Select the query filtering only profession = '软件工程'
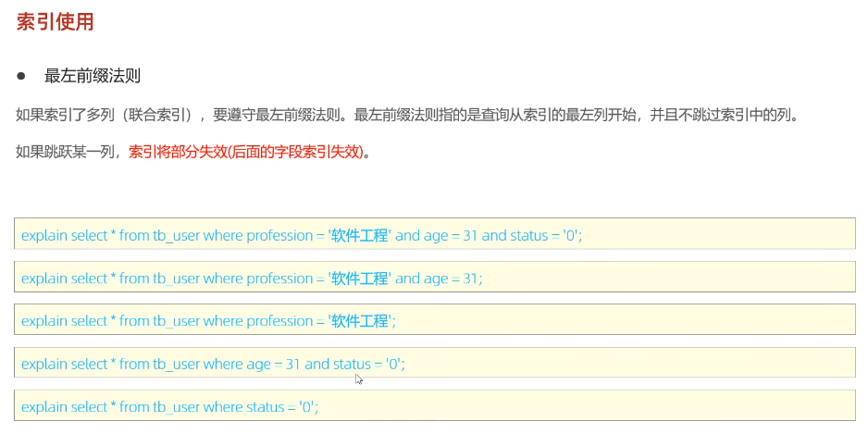This screenshot has height=434, width=868. coord(435,319)
